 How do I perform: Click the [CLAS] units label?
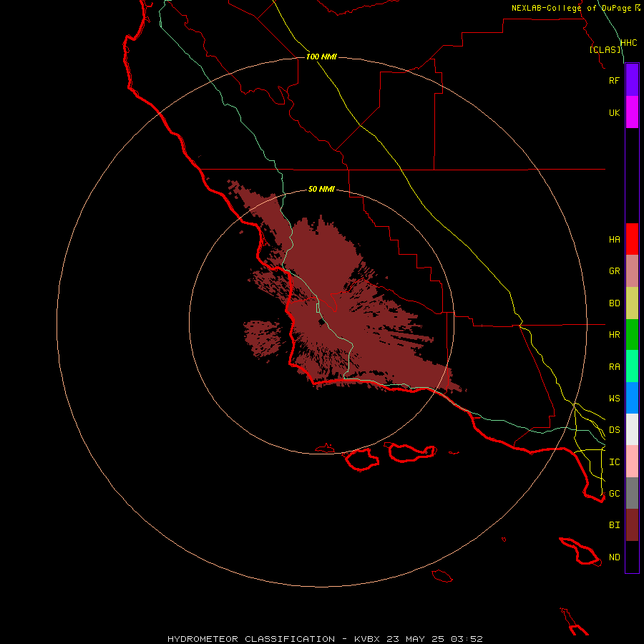tap(605, 49)
